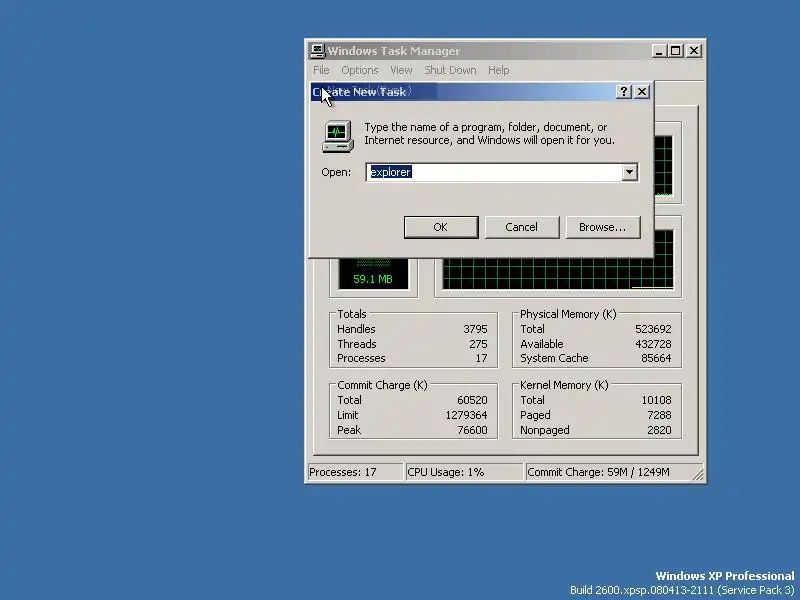800x600 pixels.
Task: Click the Commit Charge Peak value 76600
Action: tap(472, 430)
